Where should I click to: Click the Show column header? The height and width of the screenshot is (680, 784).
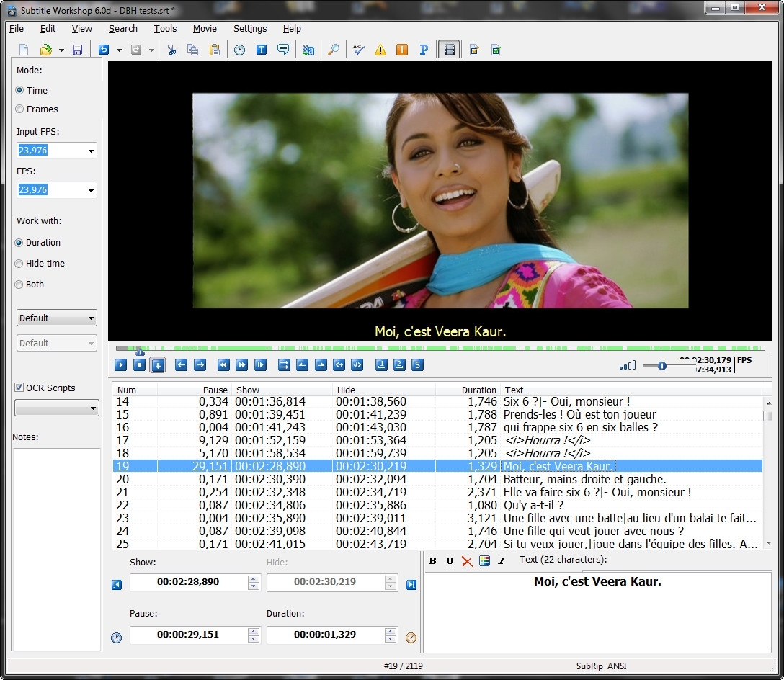282,390
